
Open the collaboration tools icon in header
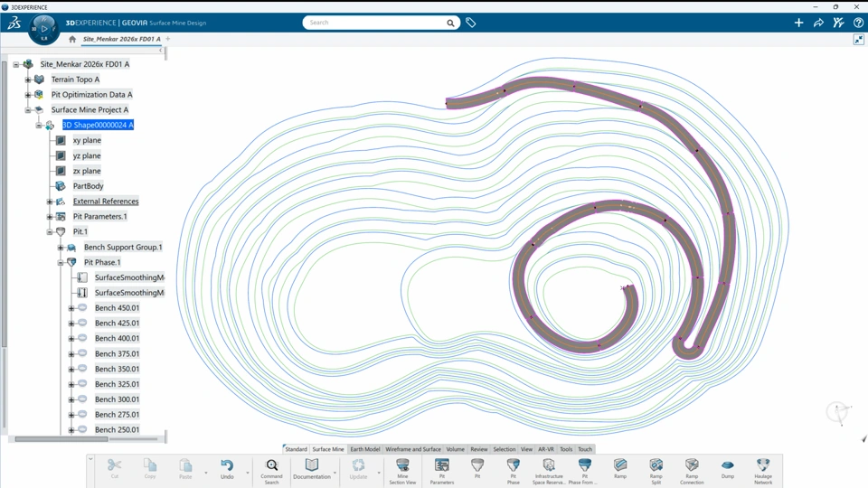[839, 23]
